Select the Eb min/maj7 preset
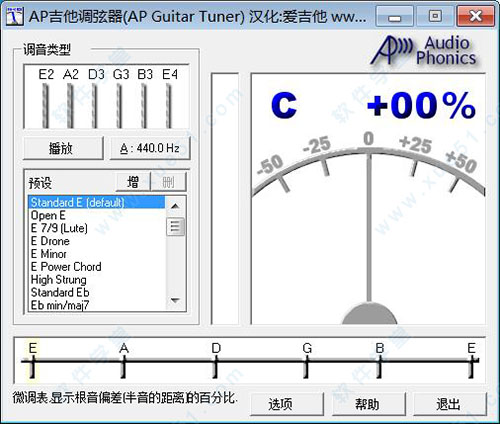Screen dimensions: 500x424 [97, 305]
